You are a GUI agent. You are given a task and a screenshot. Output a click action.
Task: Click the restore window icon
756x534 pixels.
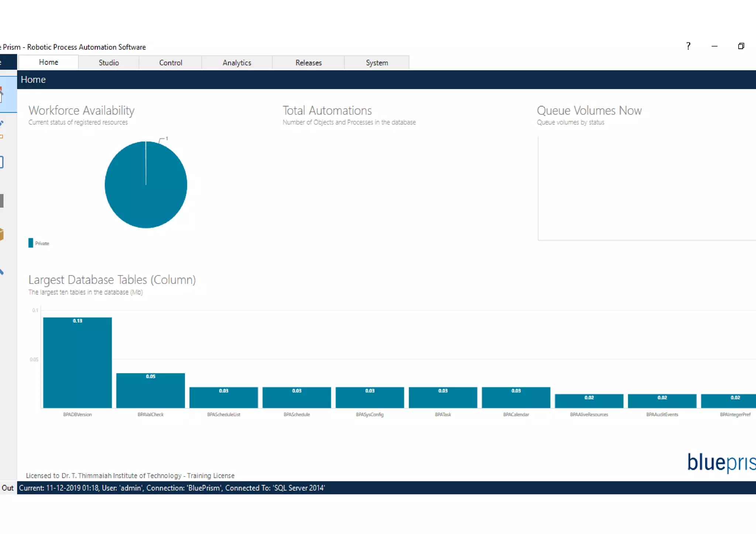click(x=741, y=46)
